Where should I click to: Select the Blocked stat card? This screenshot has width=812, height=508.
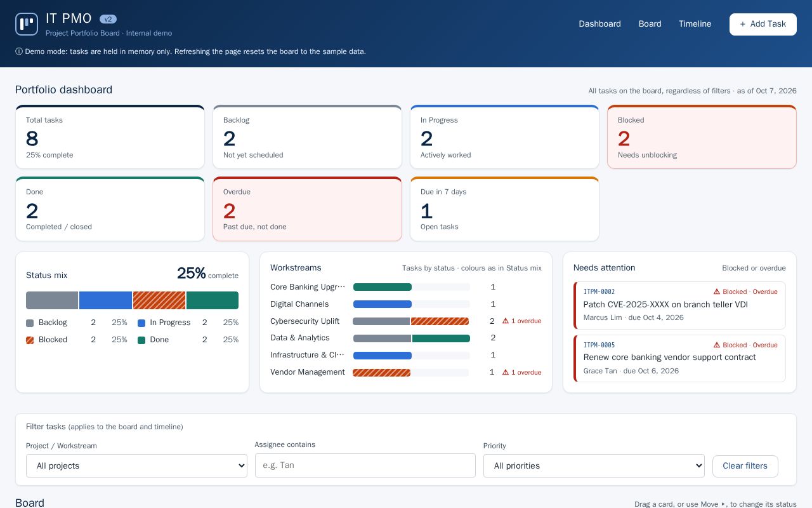(702, 137)
